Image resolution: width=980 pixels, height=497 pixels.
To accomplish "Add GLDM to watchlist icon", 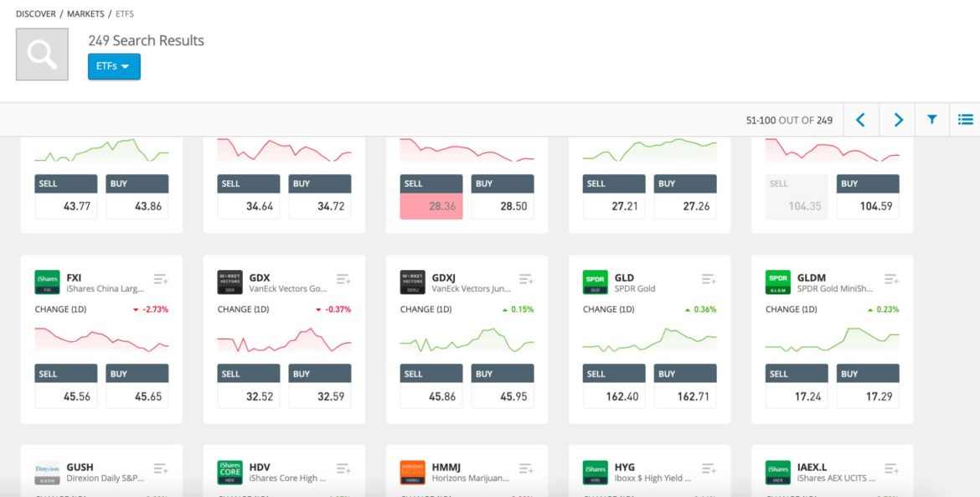I will tap(891, 279).
